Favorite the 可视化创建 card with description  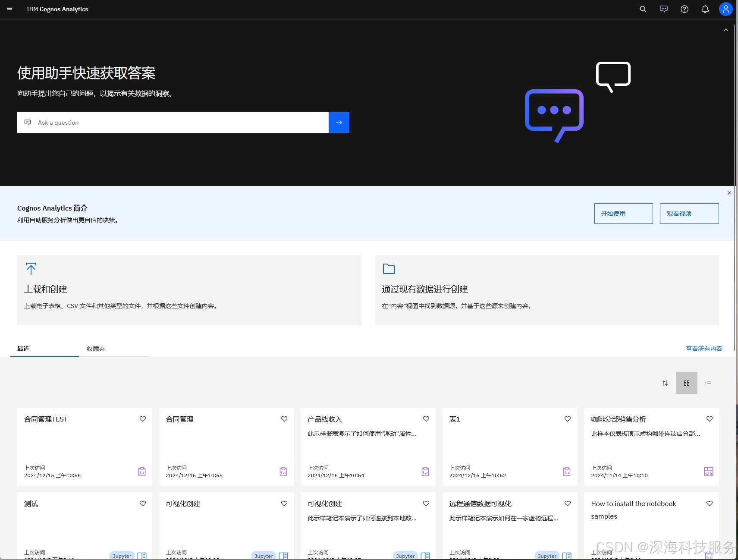pos(426,503)
